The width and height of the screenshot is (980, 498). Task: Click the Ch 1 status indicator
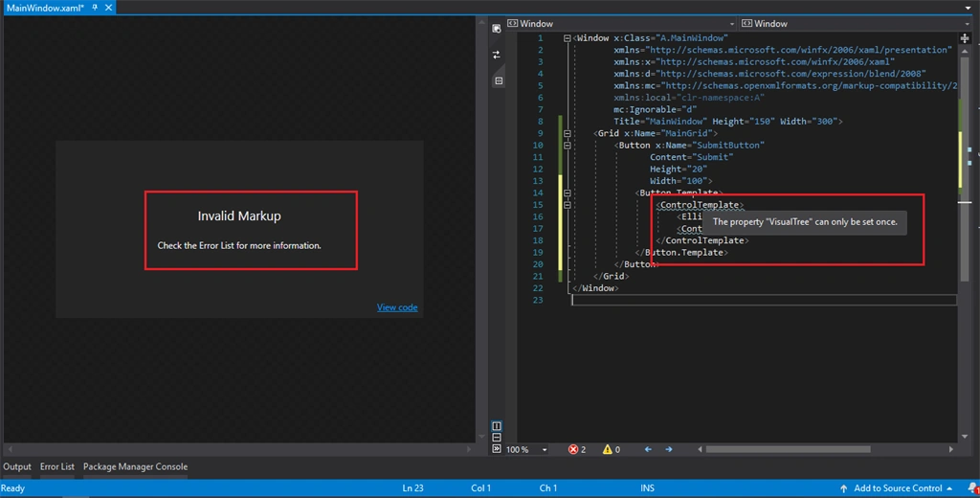[548, 488]
